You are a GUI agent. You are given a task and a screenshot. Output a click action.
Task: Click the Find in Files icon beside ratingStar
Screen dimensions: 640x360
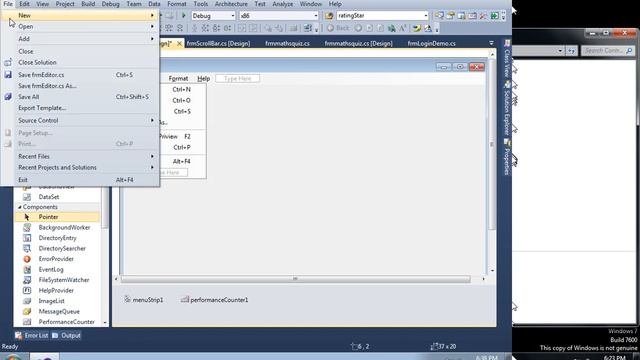(329, 16)
